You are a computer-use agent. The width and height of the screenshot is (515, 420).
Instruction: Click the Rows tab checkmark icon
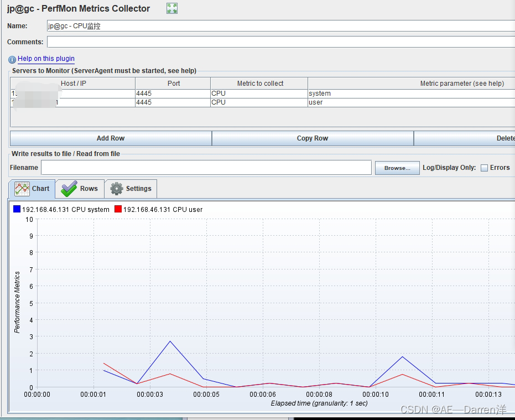[x=69, y=189]
